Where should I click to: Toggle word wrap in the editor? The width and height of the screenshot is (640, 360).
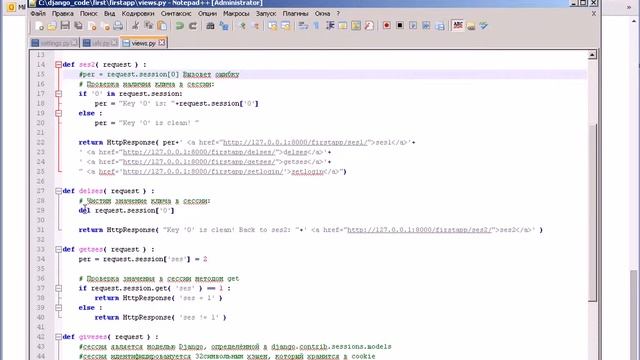coord(303,26)
